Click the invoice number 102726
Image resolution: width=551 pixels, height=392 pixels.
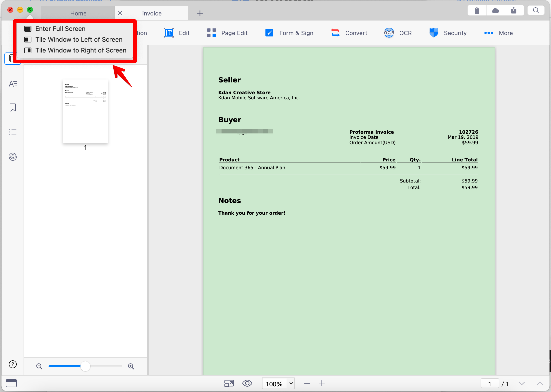[x=469, y=132]
